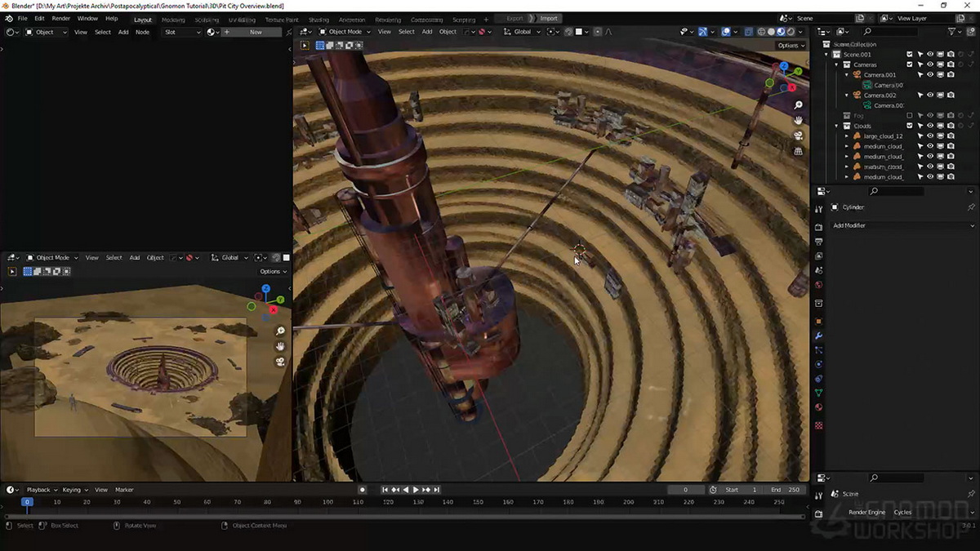Screen dimensions: 980x551
Task: Open the Object properties tab (orange square)
Action: [x=818, y=322]
